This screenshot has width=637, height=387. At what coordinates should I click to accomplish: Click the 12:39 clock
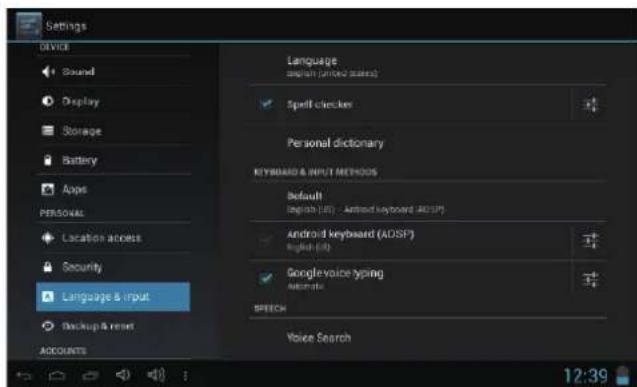coord(585,376)
